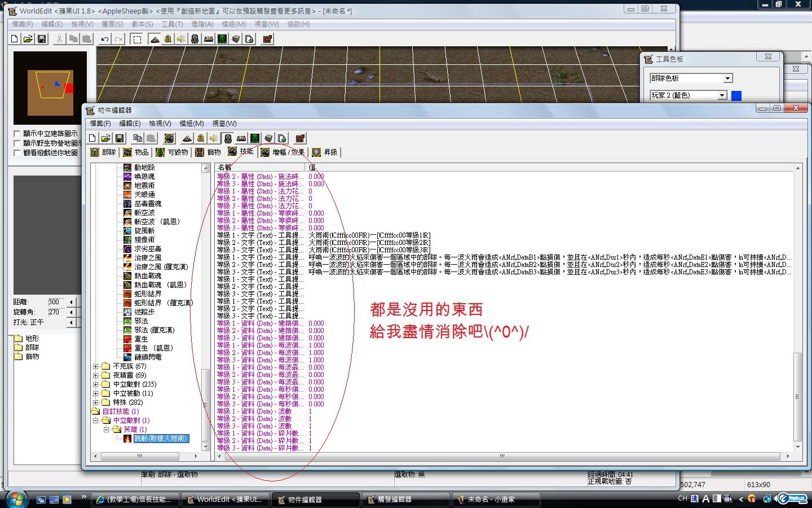Click Copy icon in Object Editor toolbar
The image size is (812, 508).
[x=138, y=138]
